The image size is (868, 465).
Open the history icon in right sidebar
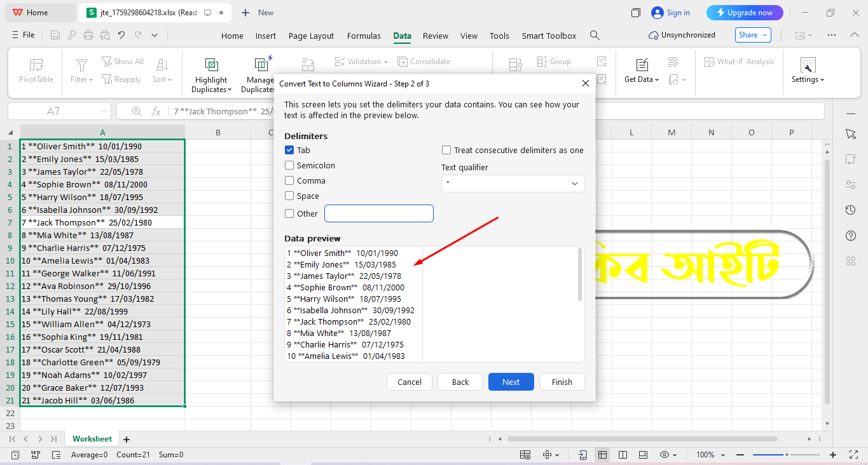851,210
